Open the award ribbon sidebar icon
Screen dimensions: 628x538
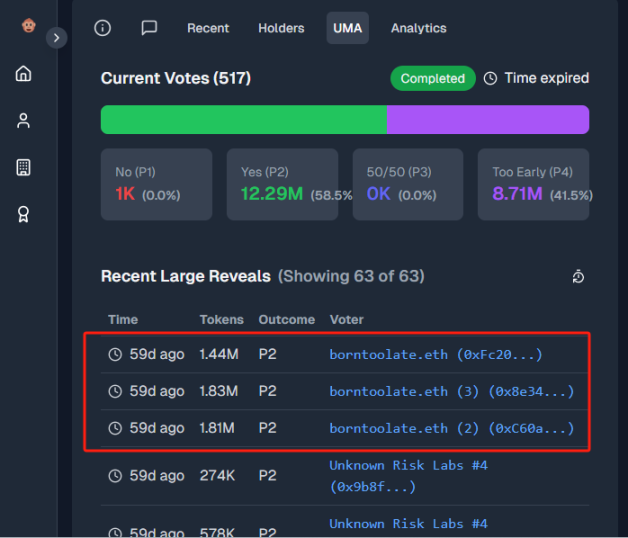(24, 214)
